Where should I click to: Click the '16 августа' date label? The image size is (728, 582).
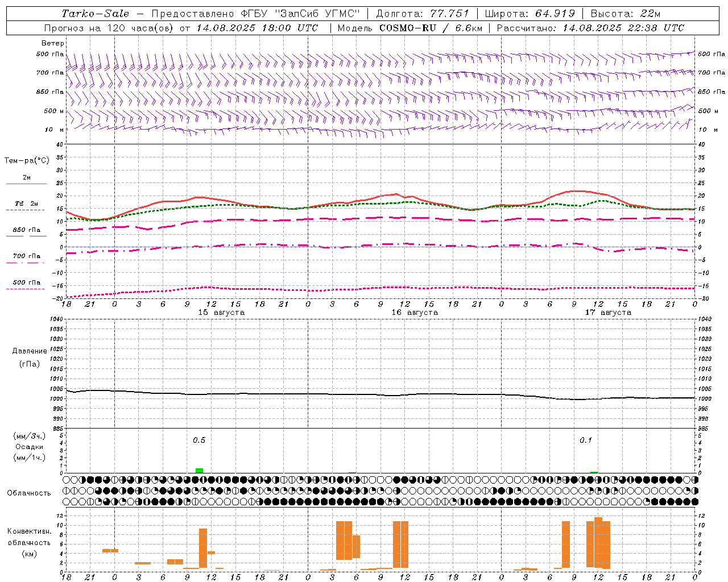click(x=415, y=313)
